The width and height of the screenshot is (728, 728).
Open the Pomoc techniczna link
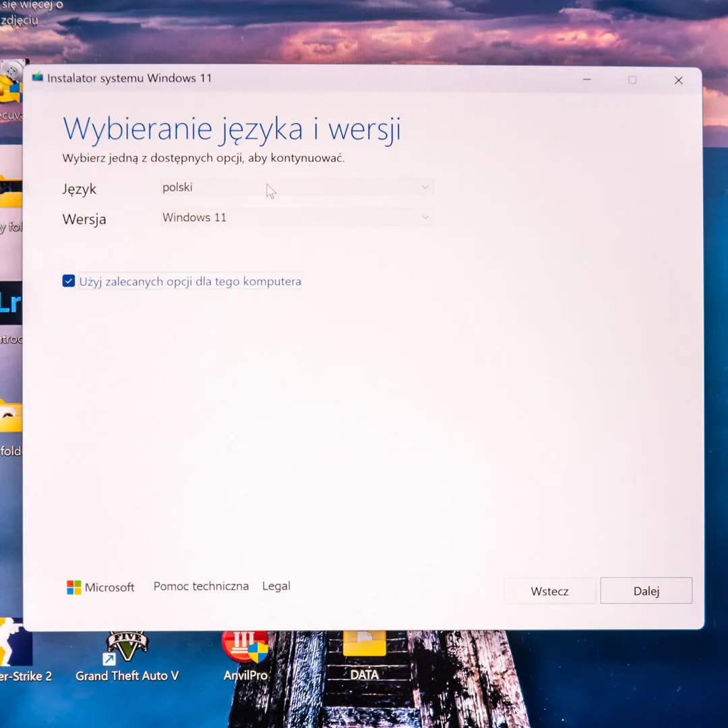pos(201,586)
